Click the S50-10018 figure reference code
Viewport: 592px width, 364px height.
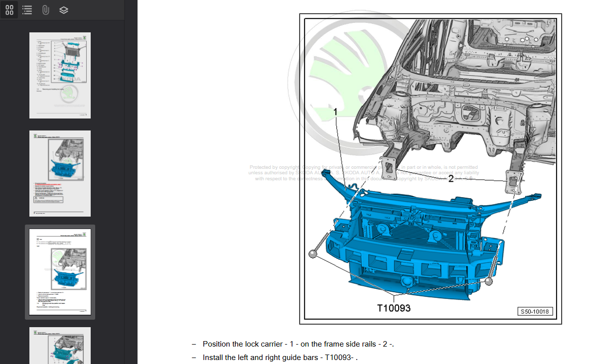coord(535,312)
